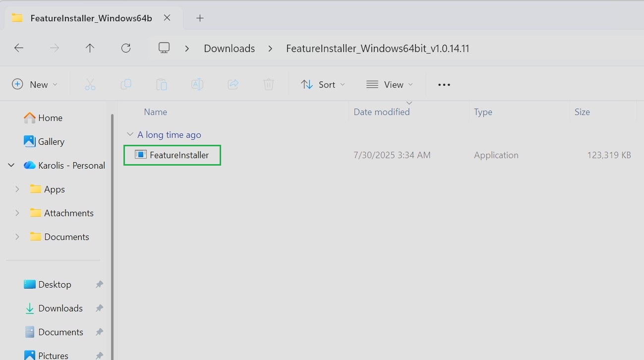This screenshot has width=644, height=360.
Task: Add a new tab with plus button
Action: pyautogui.click(x=200, y=18)
